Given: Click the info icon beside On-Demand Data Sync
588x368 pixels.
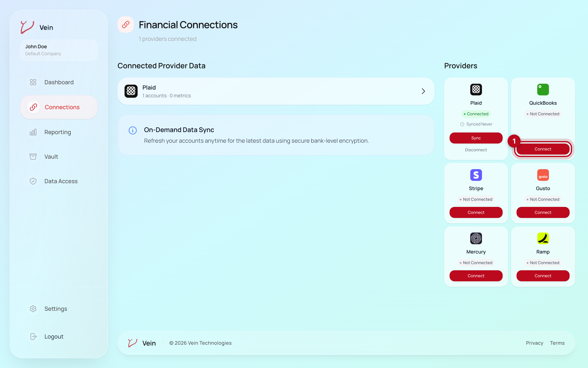Looking at the screenshot, I should pos(133,130).
